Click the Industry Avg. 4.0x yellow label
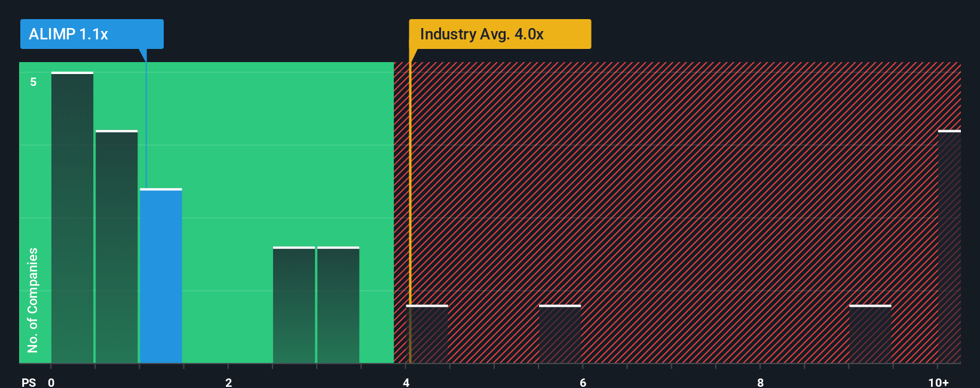This screenshot has width=980, height=388. pyautogui.click(x=500, y=34)
